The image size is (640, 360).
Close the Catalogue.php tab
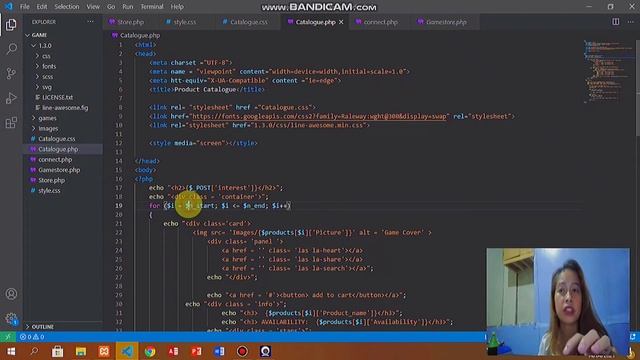[341, 22]
